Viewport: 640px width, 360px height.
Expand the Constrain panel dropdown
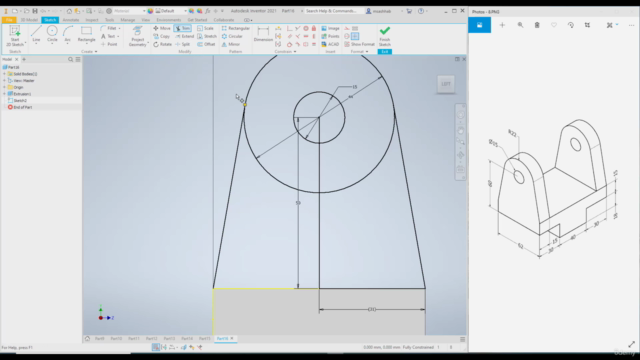click(x=285, y=52)
